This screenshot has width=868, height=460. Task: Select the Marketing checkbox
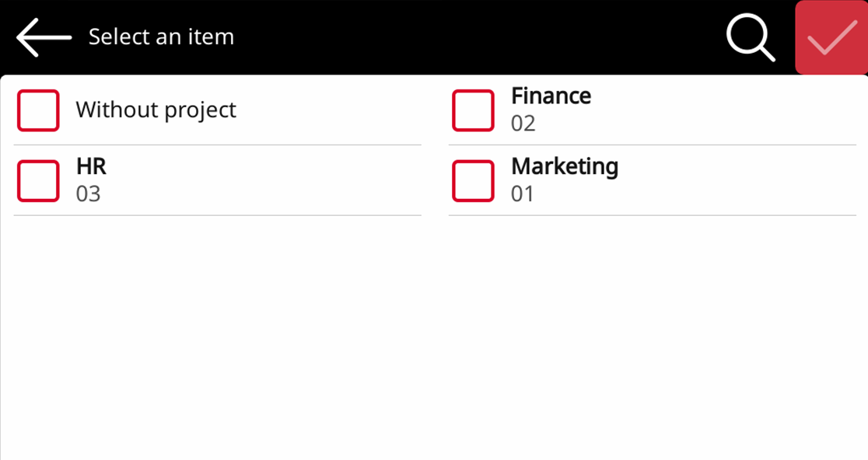473,180
